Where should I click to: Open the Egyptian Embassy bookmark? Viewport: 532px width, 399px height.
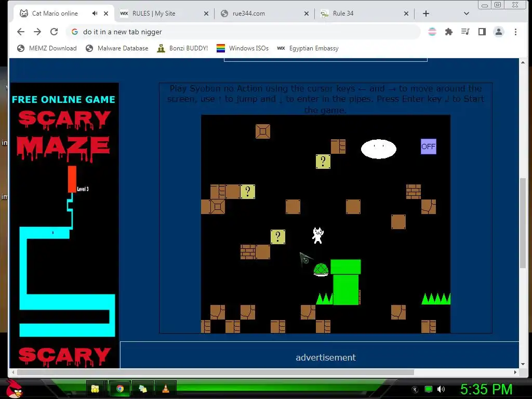(x=308, y=48)
